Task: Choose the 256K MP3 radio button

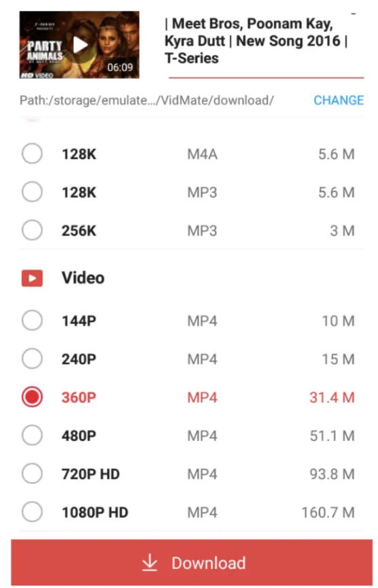Action: [x=32, y=230]
